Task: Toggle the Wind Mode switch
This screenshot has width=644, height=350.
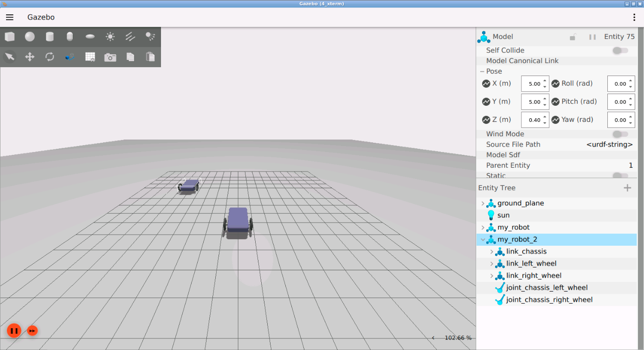Action: click(x=620, y=134)
